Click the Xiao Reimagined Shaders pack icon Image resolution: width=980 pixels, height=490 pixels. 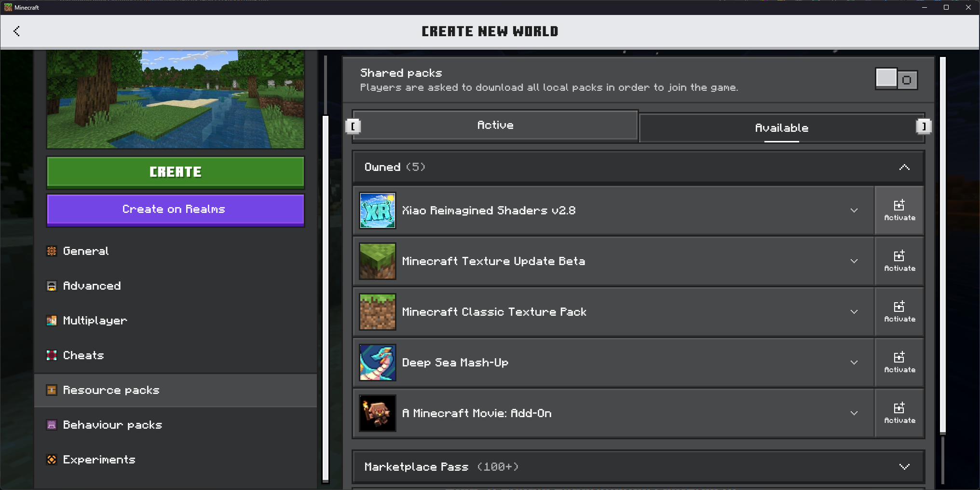(378, 210)
